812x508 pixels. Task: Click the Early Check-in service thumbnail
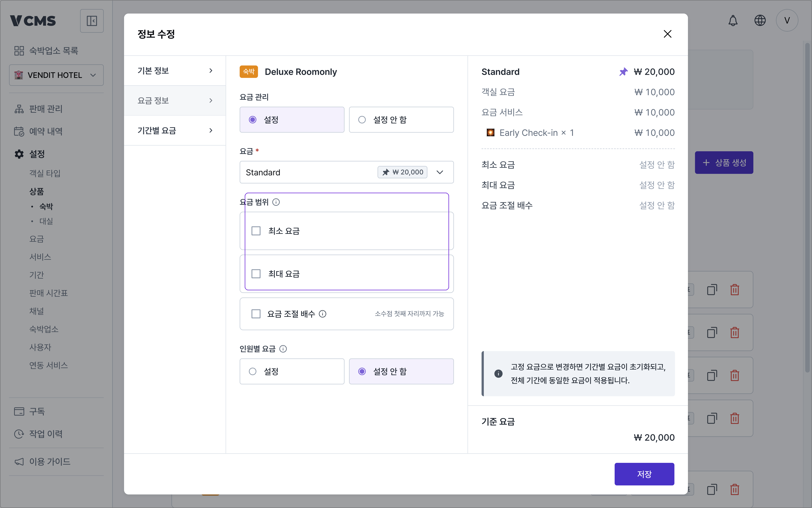490,133
